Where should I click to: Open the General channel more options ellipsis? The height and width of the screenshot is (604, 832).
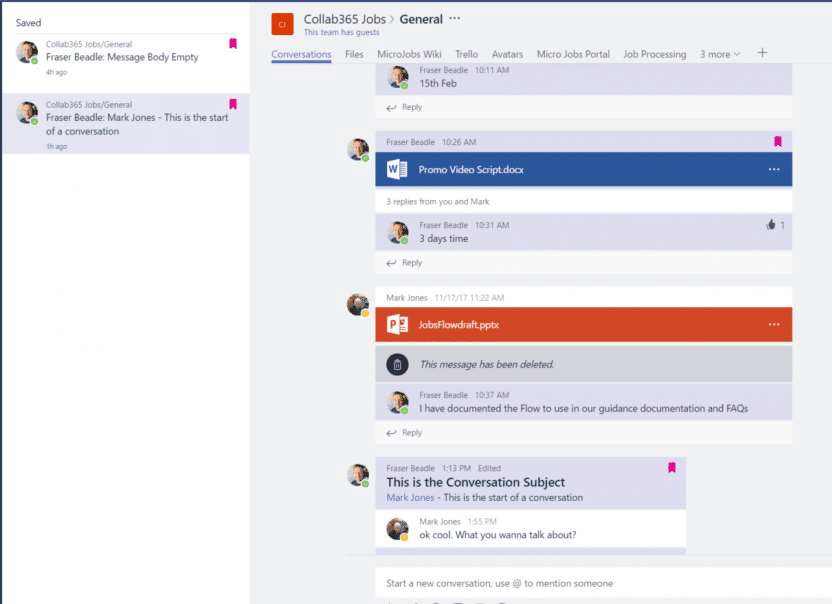[455, 19]
